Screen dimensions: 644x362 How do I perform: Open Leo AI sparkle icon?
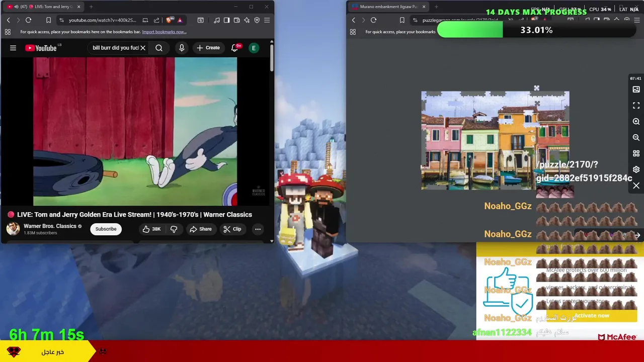tap(247, 20)
